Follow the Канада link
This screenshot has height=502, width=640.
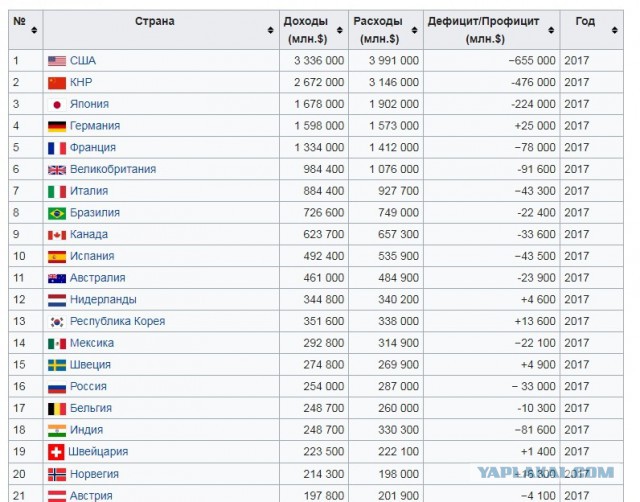pyautogui.click(x=89, y=234)
